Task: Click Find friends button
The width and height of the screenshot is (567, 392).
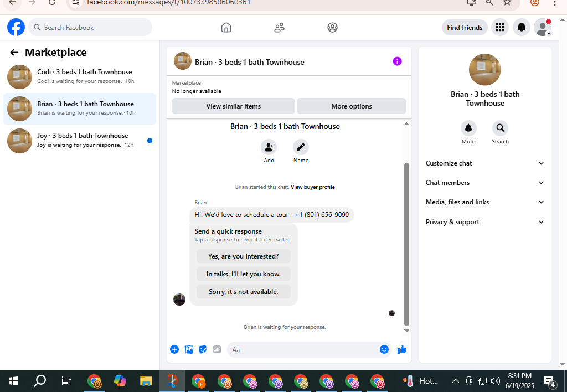Action: (x=465, y=28)
